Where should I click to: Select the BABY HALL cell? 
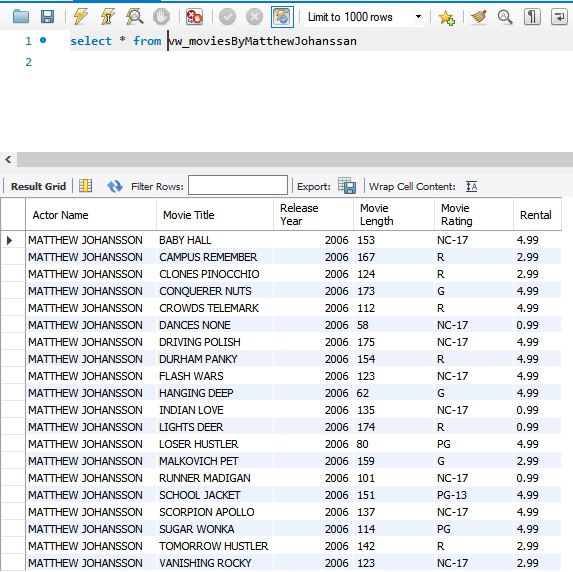215,240
